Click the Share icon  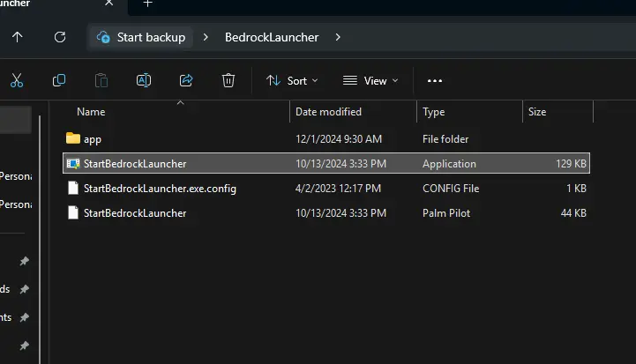pos(186,80)
